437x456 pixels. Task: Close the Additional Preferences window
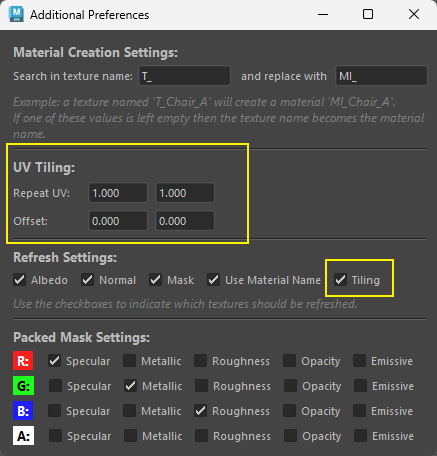[x=414, y=14]
